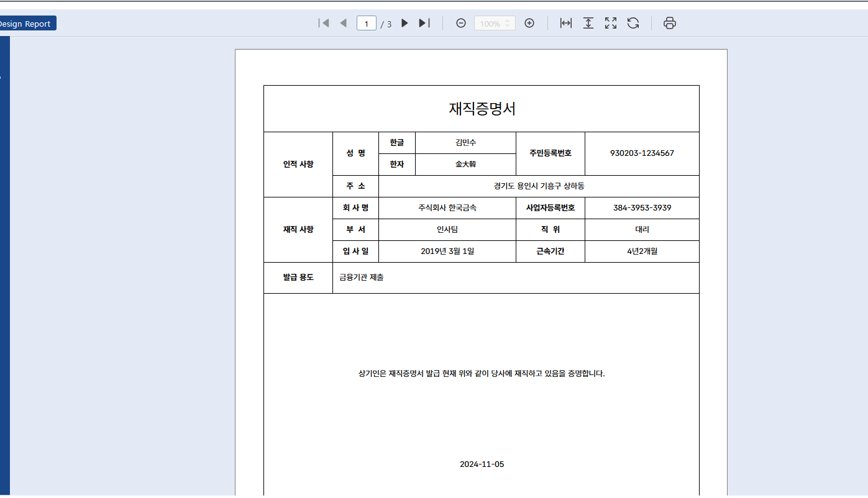
Task: Click the department value 인사팀
Action: pyautogui.click(x=447, y=230)
